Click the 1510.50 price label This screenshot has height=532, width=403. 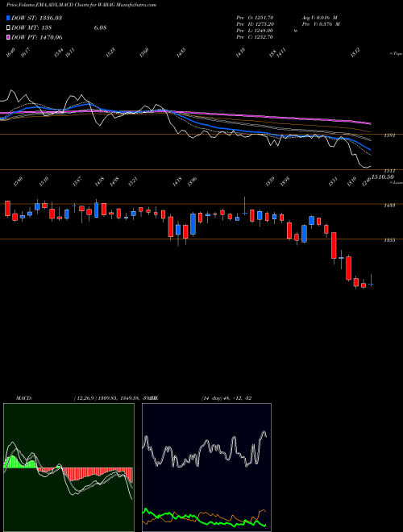tap(382, 177)
